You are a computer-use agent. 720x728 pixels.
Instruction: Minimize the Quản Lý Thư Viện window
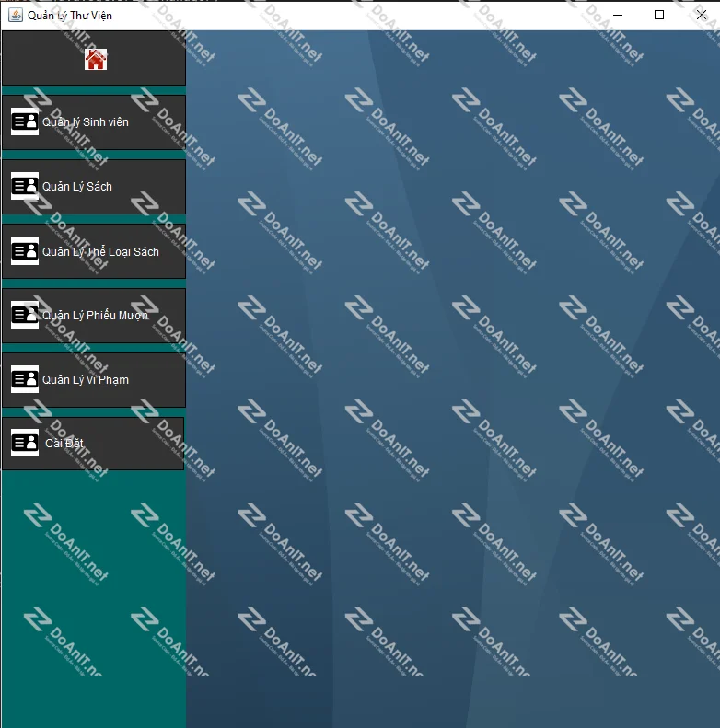coord(618,16)
